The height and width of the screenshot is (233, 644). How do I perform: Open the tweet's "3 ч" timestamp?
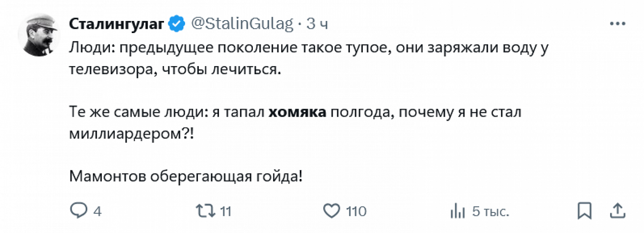[x=317, y=24]
